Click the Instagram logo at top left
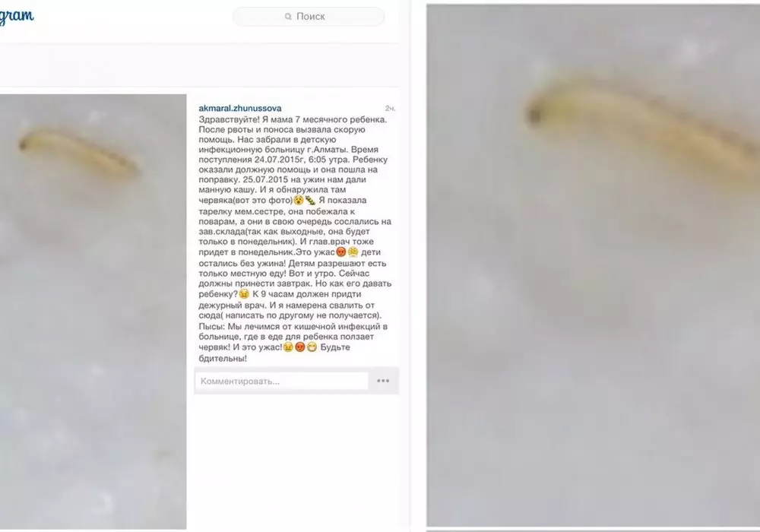 [17, 17]
